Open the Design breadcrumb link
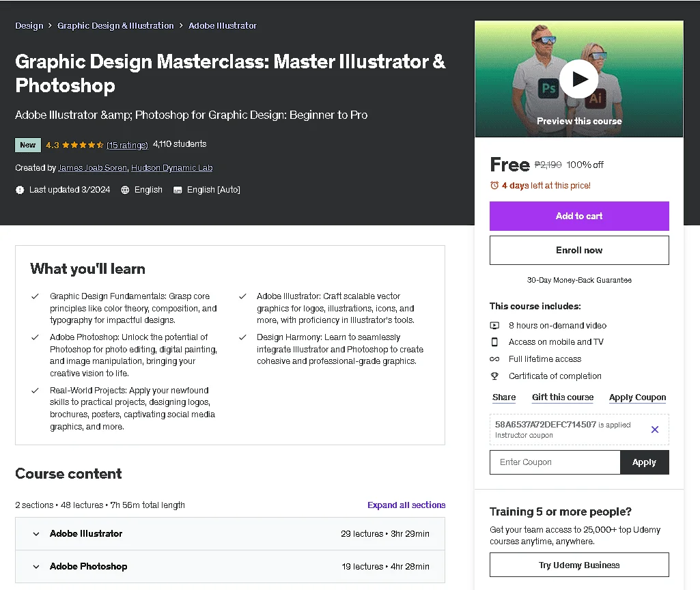The width and height of the screenshot is (700, 590). pyautogui.click(x=29, y=25)
